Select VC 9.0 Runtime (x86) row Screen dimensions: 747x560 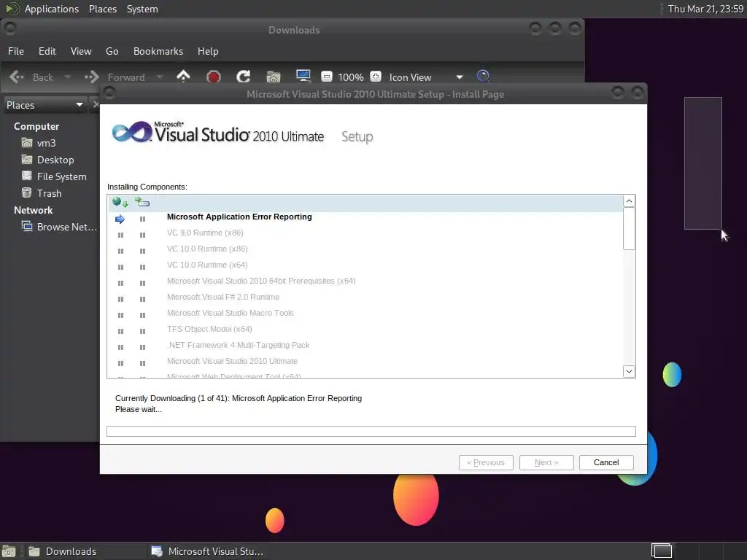point(365,233)
